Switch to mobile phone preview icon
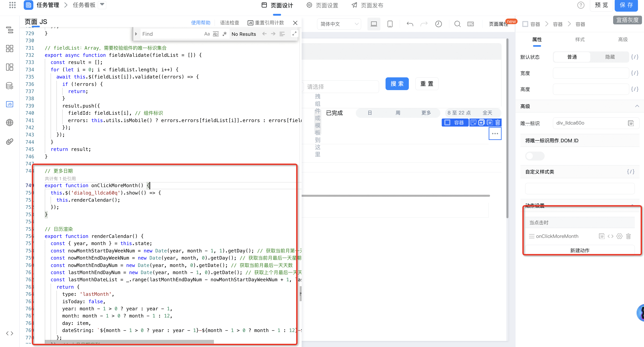 point(390,24)
